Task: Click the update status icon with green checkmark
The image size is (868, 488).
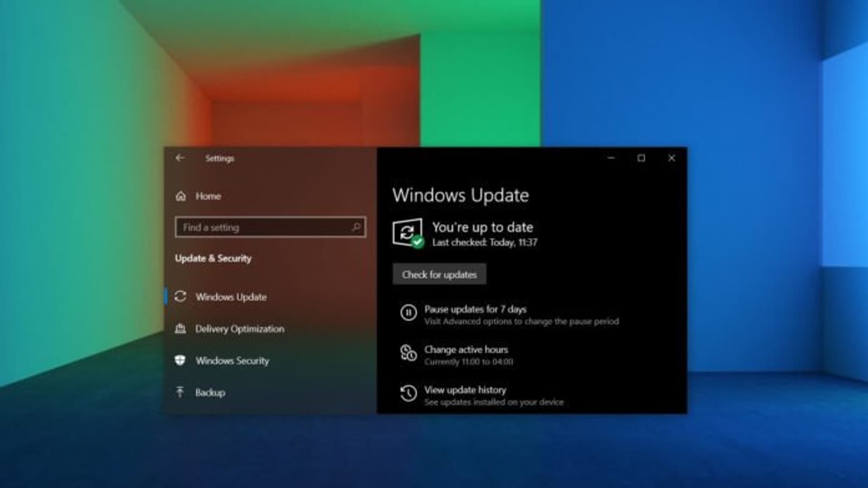Action: 408,234
